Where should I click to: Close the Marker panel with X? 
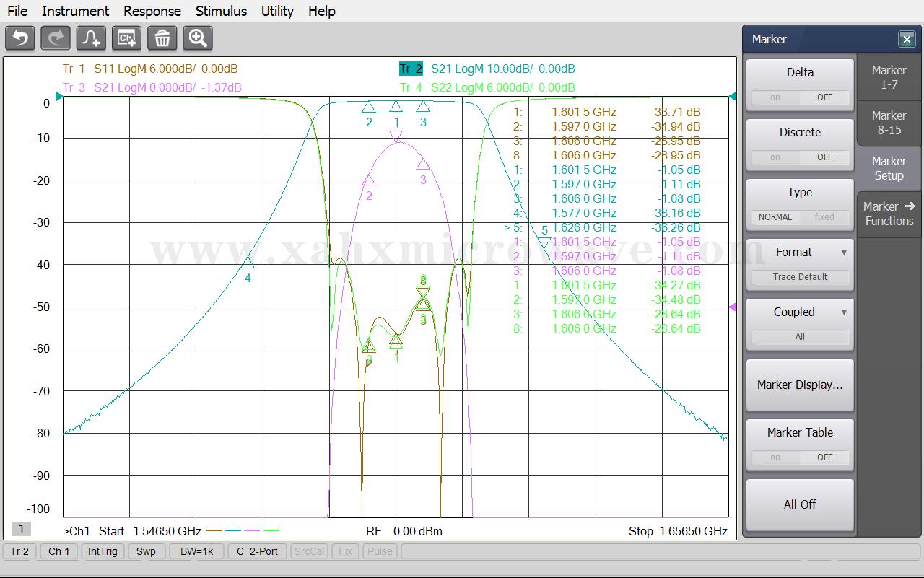click(x=906, y=40)
